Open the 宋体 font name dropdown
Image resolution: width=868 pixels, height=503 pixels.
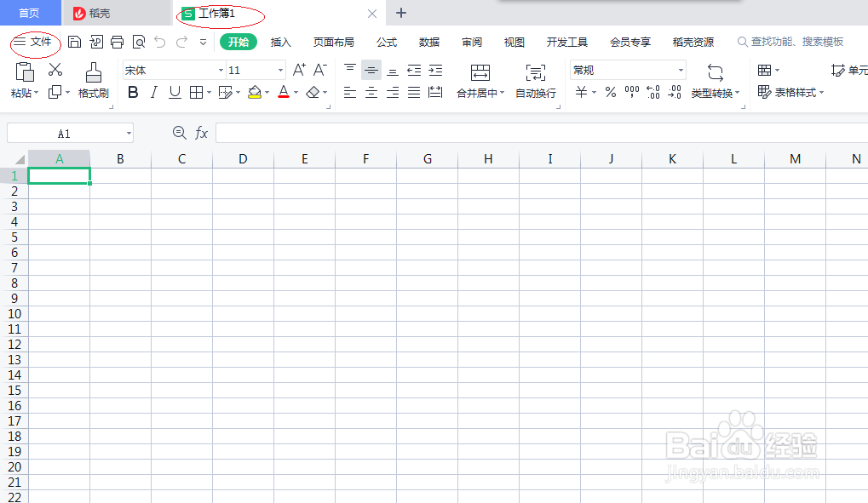click(221, 71)
